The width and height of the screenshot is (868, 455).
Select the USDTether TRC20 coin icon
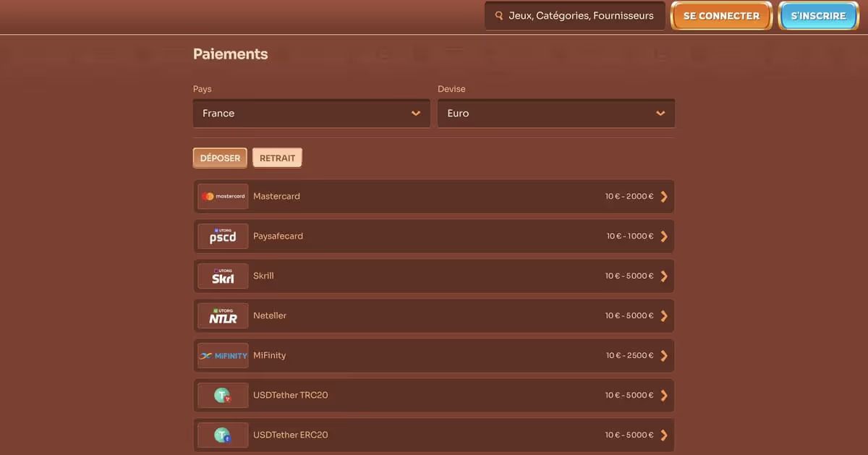click(222, 395)
